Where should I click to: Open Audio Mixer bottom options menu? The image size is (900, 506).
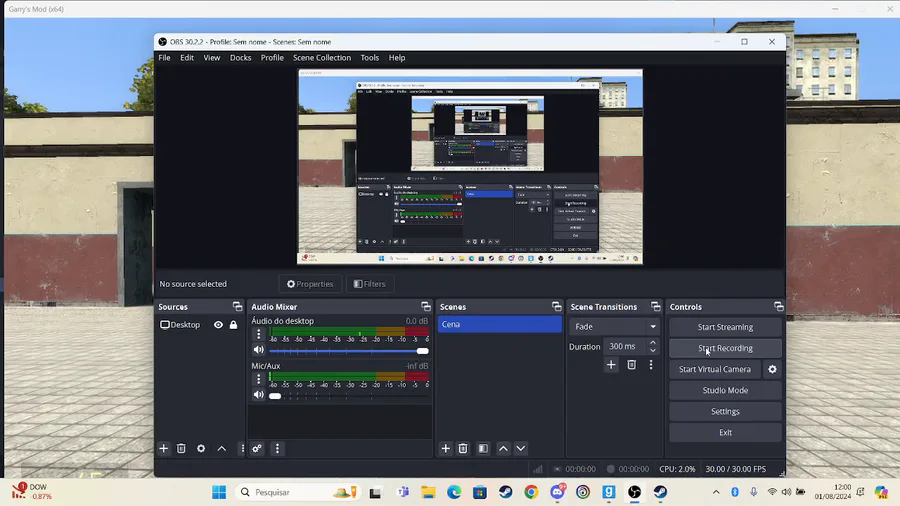point(277,449)
